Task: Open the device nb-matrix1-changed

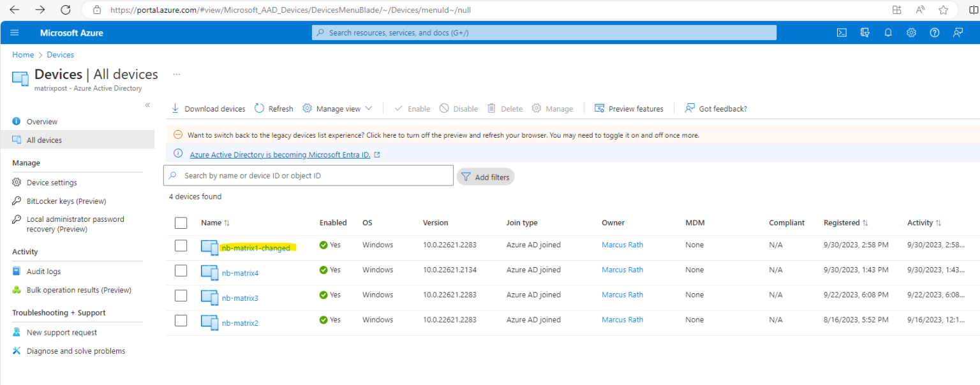Action: [256, 247]
